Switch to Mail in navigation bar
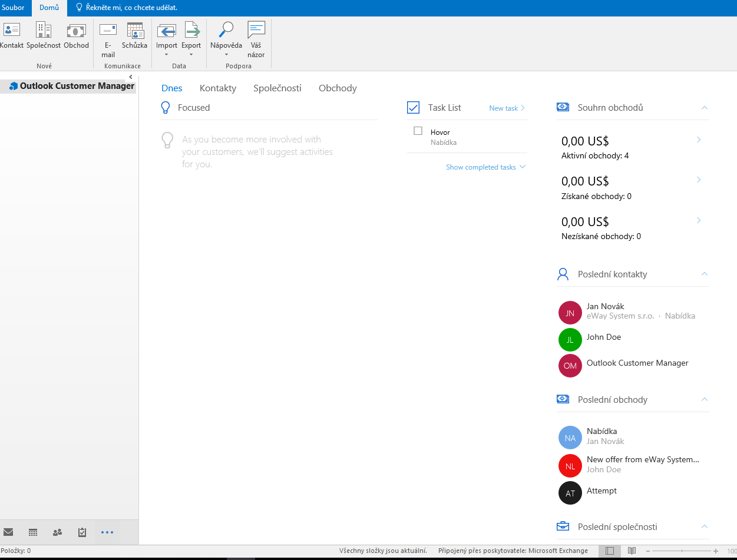The width and height of the screenshot is (737, 560). 8,532
